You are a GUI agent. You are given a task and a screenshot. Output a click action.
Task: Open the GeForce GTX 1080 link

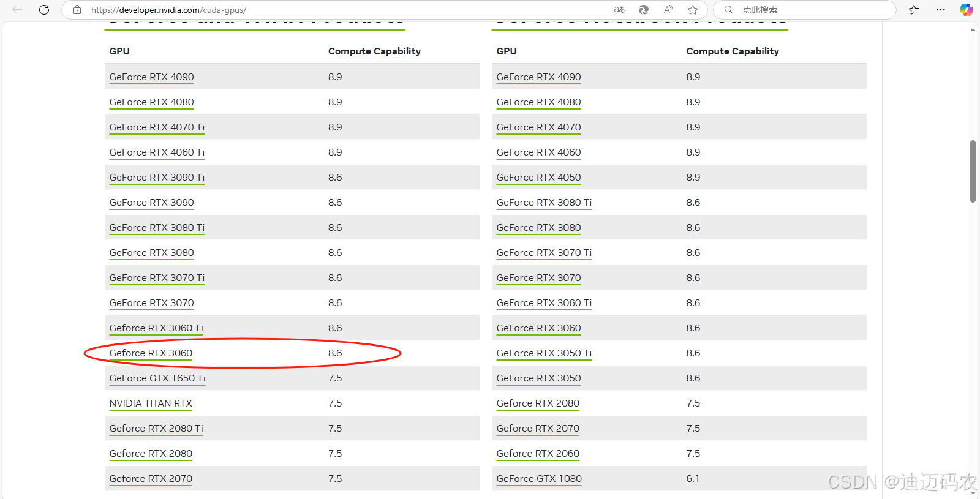pos(539,479)
